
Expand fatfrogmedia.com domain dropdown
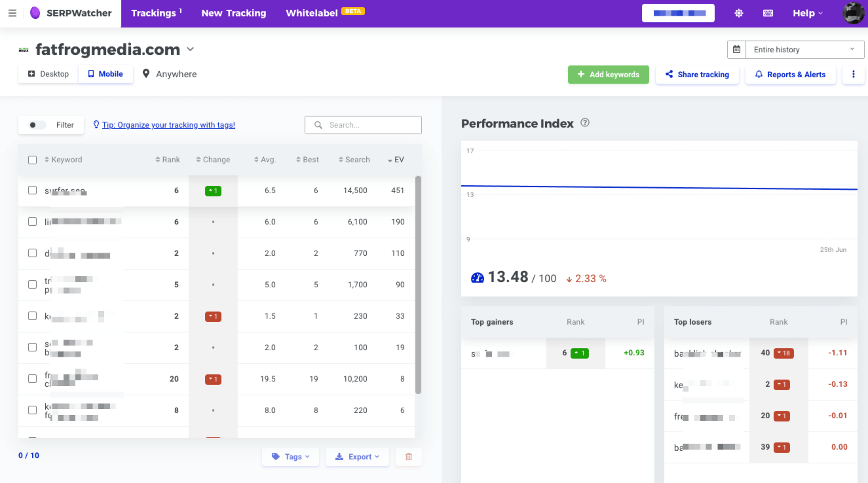[x=190, y=50]
